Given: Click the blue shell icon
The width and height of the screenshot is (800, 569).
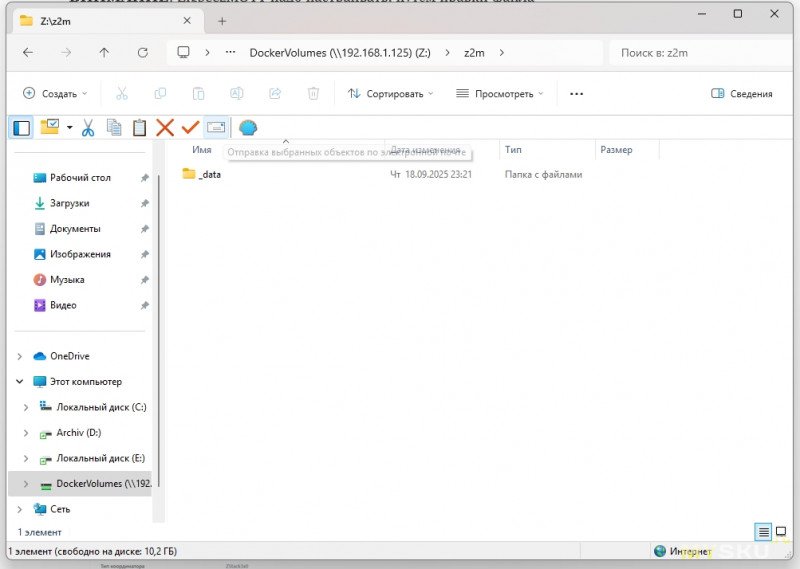Looking at the screenshot, I should [248, 128].
